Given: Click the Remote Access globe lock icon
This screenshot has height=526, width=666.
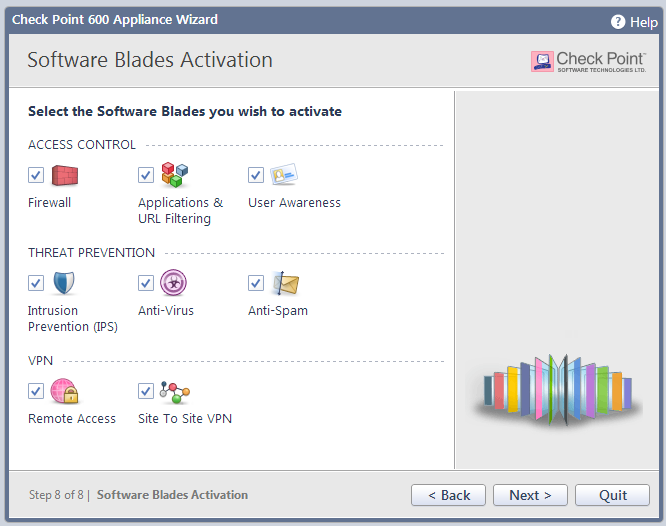Looking at the screenshot, I should 65,392.
